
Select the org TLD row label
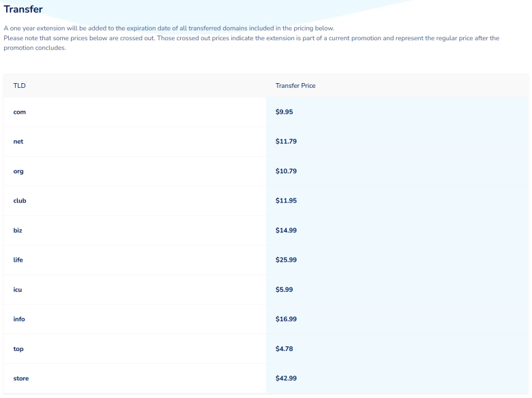pyautogui.click(x=18, y=172)
